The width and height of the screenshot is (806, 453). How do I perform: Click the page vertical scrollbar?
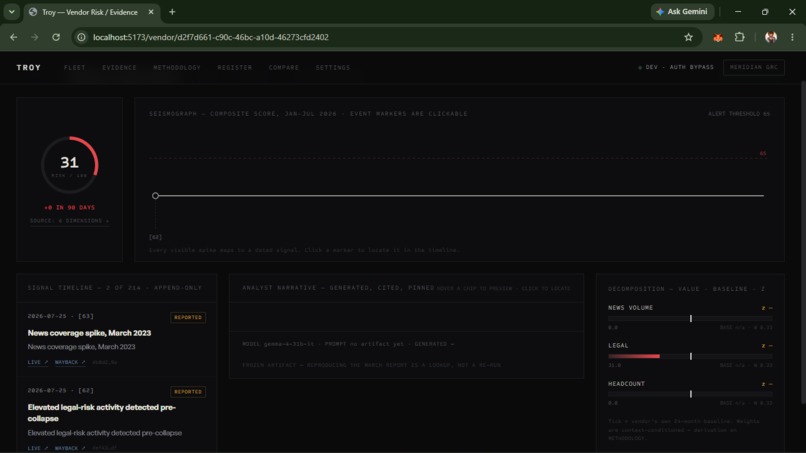[803, 242]
